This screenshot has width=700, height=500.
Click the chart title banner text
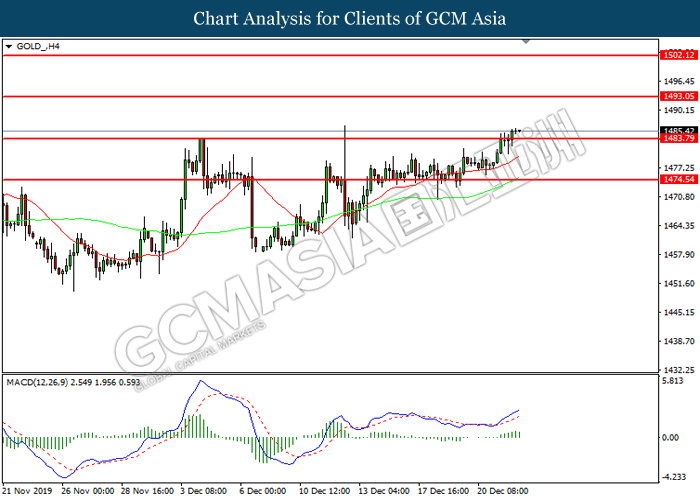349,18
